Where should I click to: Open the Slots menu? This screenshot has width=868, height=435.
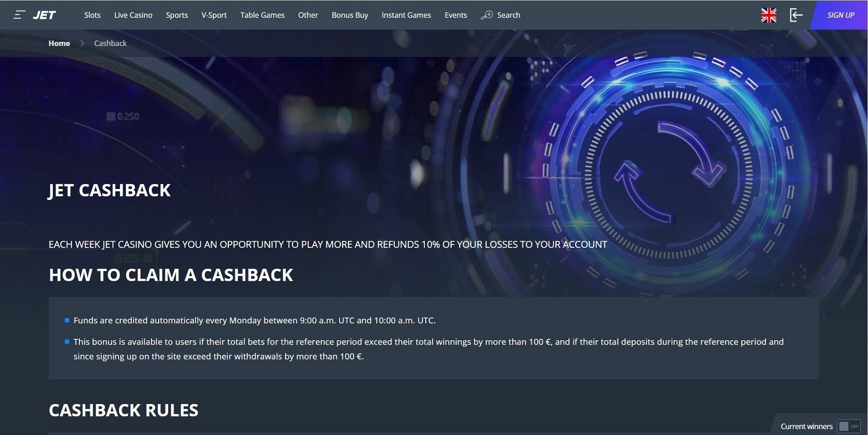tap(92, 15)
